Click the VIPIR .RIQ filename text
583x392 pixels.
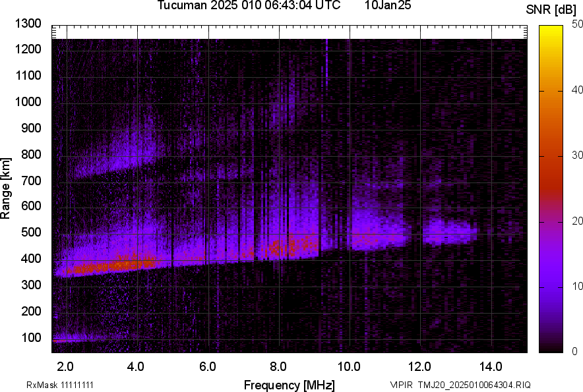[460, 385]
